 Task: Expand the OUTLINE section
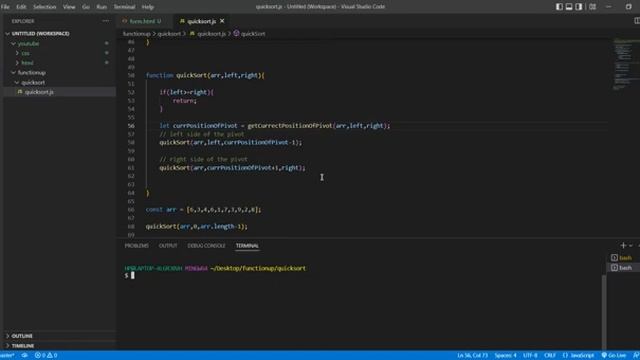(x=22, y=336)
